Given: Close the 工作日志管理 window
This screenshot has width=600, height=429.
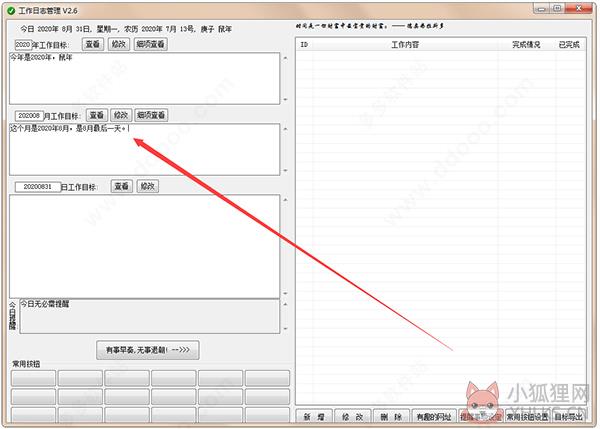Looking at the screenshot, I should pyautogui.click(x=579, y=9).
